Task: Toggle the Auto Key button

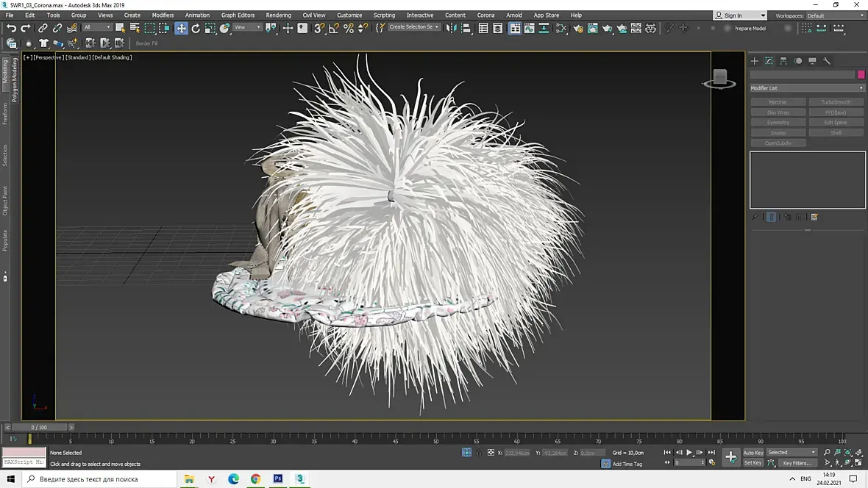Action: [x=753, y=453]
